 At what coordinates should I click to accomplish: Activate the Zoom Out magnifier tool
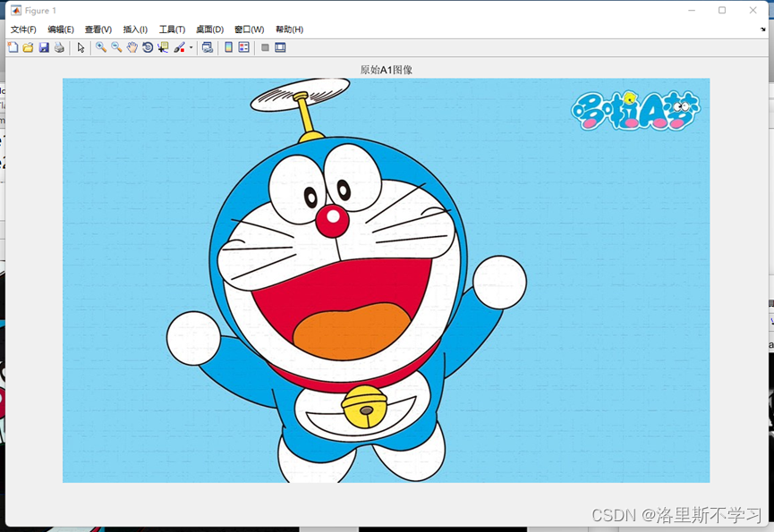[x=116, y=47]
